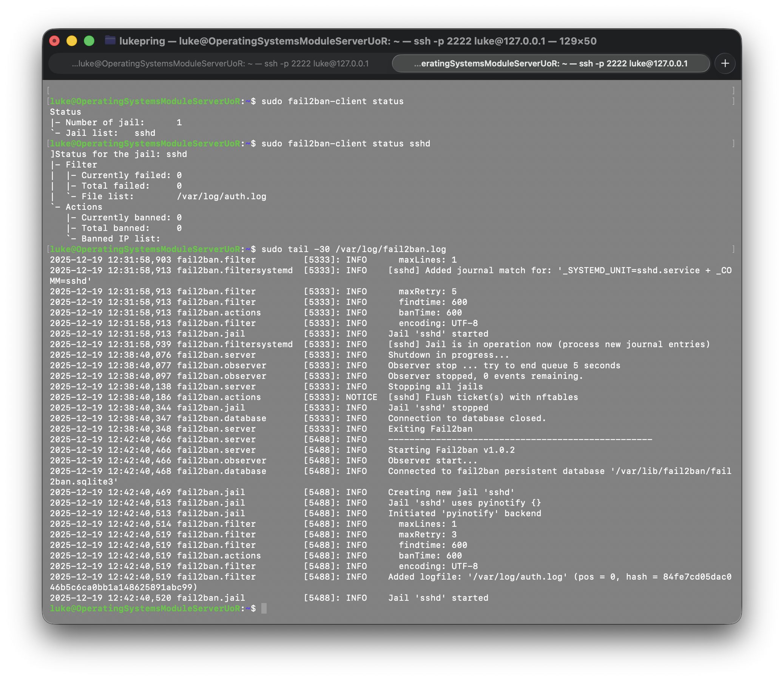784x680 pixels.
Task: Switch to the first inactive ssh tab
Action: [220, 63]
